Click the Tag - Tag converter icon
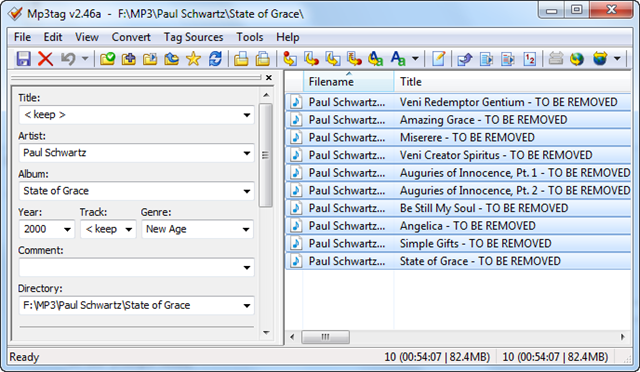The image size is (640, 372). (x=375, y=59)
